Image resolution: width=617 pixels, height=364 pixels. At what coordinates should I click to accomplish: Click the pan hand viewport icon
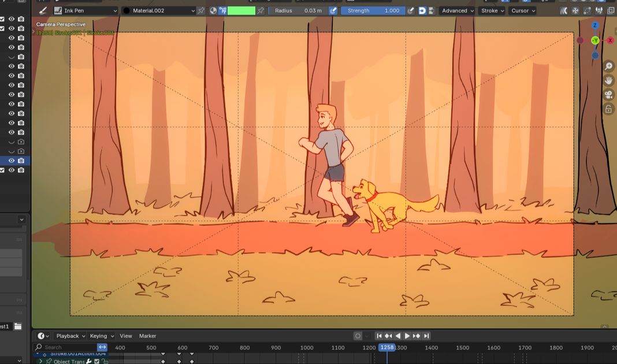click(609, 80)
